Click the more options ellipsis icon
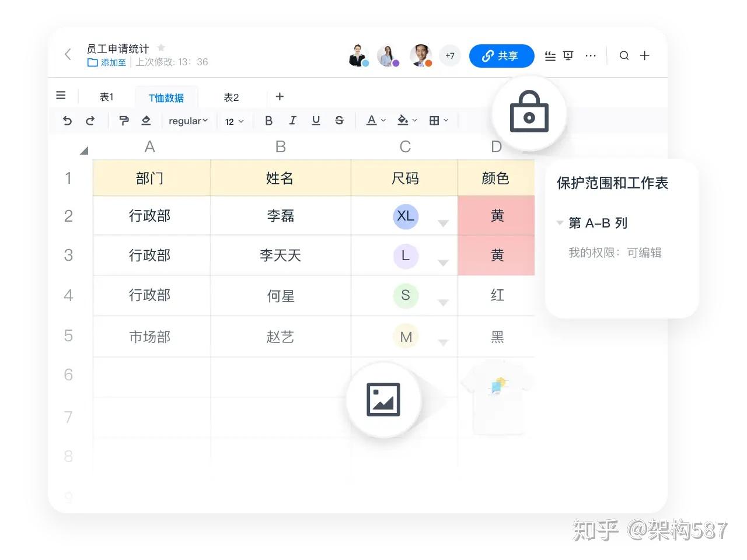Viewport: 747px width, 560px height. [591, 55]
